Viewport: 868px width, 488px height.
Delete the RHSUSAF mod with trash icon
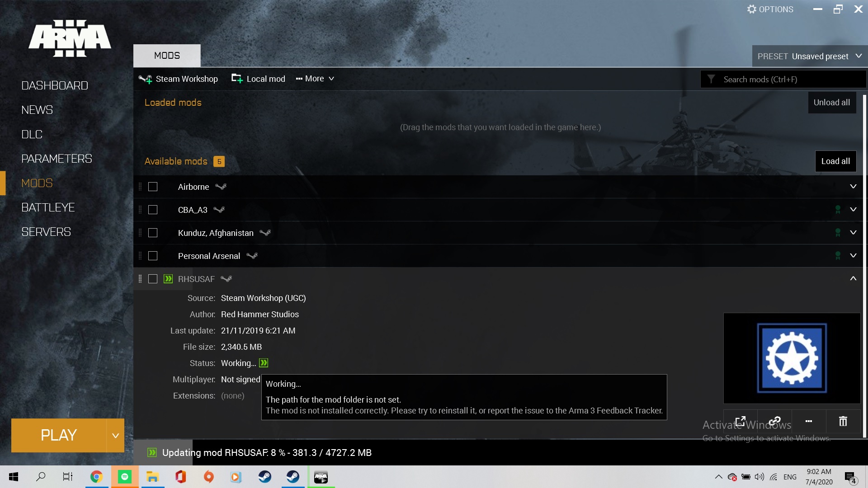pos(843,422)
